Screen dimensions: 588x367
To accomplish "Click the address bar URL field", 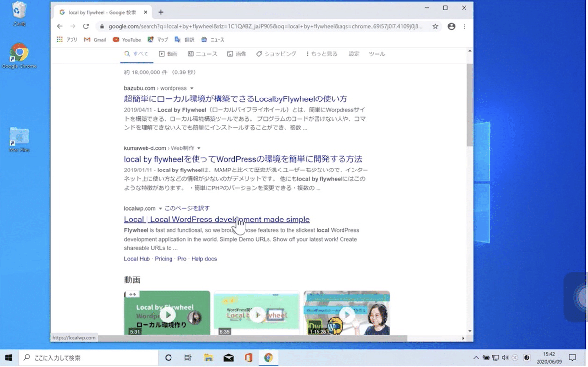I will [x=265, y=26].
